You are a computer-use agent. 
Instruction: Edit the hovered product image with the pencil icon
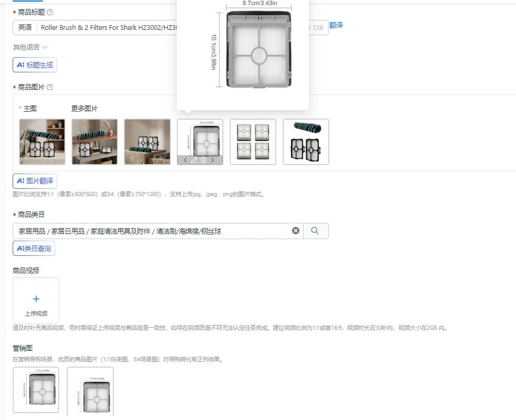pos(194,160)
